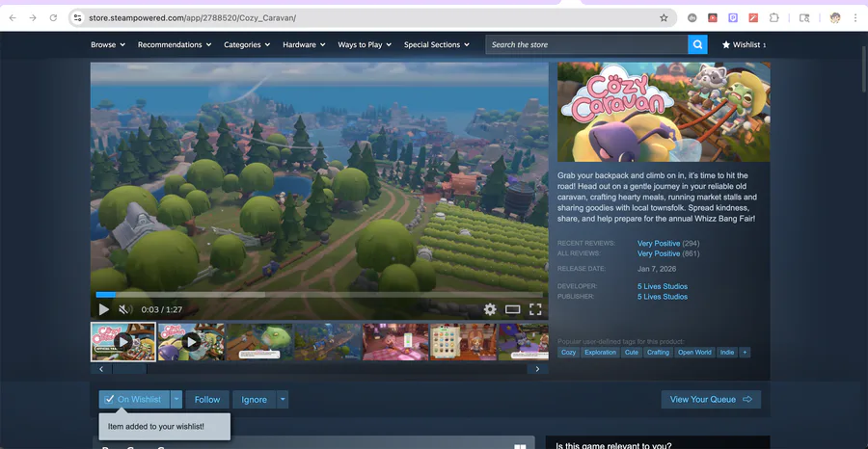Click the purple Twitch extension icon

point(733,17)
